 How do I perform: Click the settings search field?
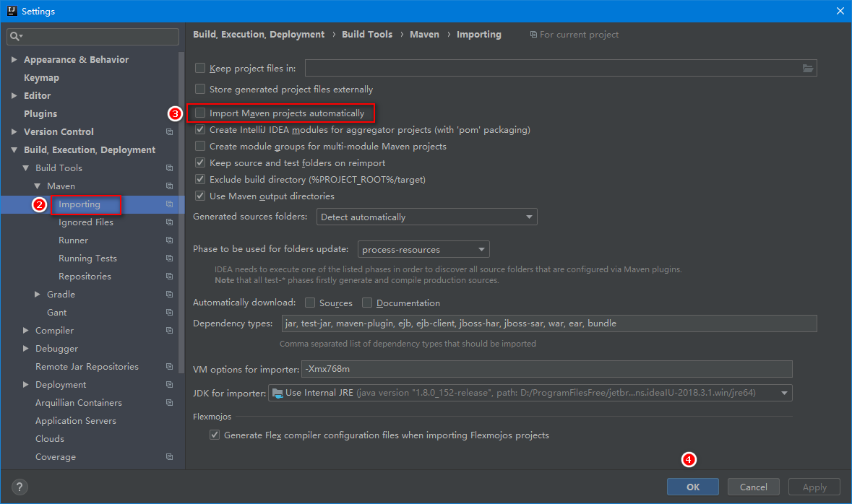click(x=93, y=36)
